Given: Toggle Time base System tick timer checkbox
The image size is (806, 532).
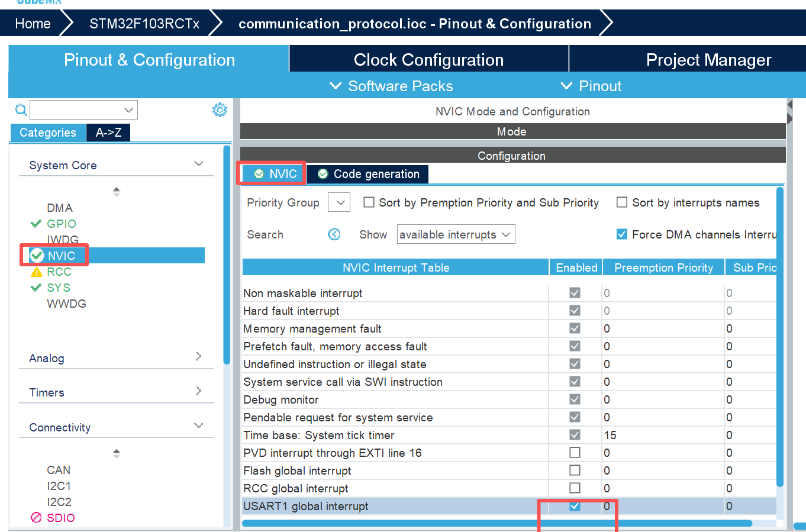Looking at the screenshot, I should [x=575, y=435].
